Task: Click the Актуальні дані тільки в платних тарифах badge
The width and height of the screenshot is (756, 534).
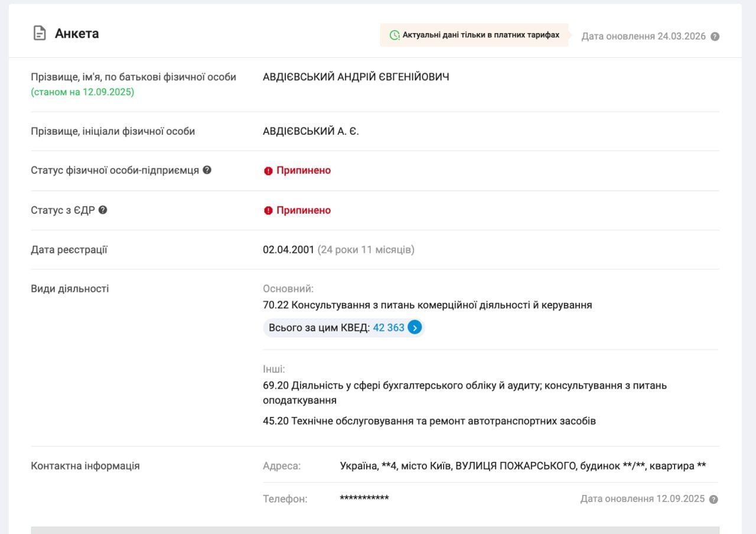Action: 474,35
